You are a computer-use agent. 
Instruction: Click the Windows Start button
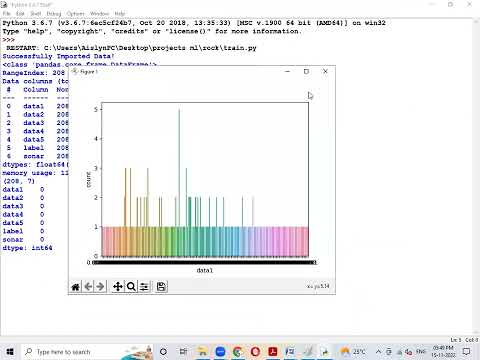pos(10,352)
